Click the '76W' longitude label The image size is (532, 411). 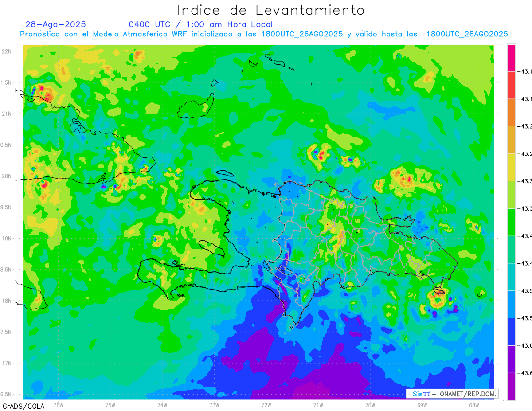tap(58, 405)
